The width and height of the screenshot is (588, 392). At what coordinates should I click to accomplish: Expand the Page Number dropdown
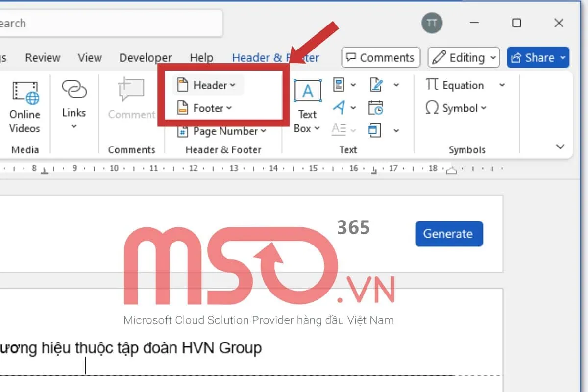tap(224, 131)
